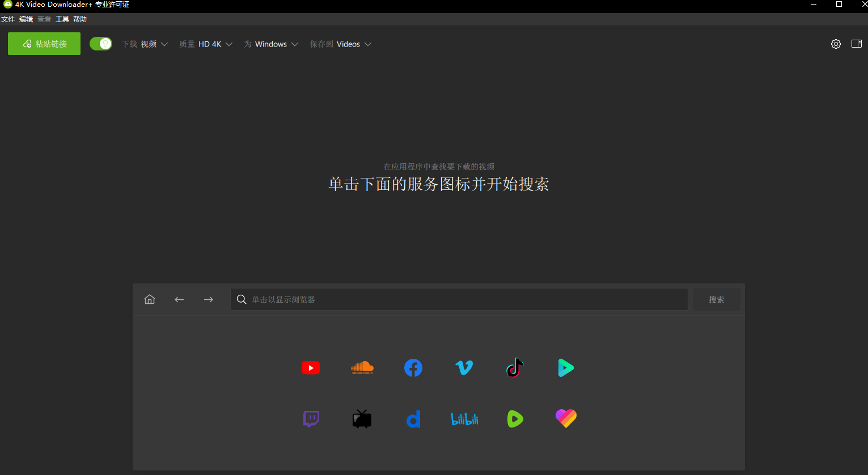Open the 编辑 menu
The image size is (868, 475).
26,19
